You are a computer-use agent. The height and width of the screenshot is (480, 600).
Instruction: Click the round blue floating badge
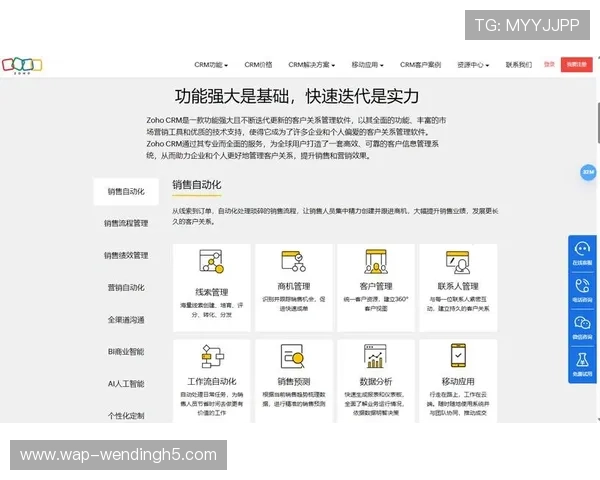(x=588, y=172)
